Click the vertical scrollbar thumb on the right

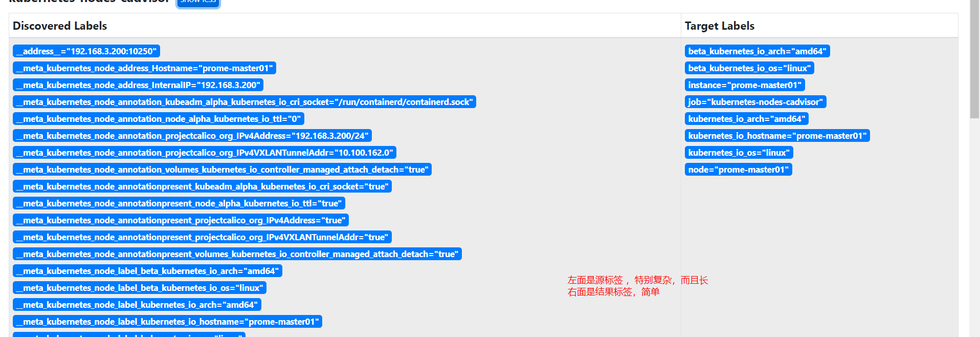[x=974, y=59]
